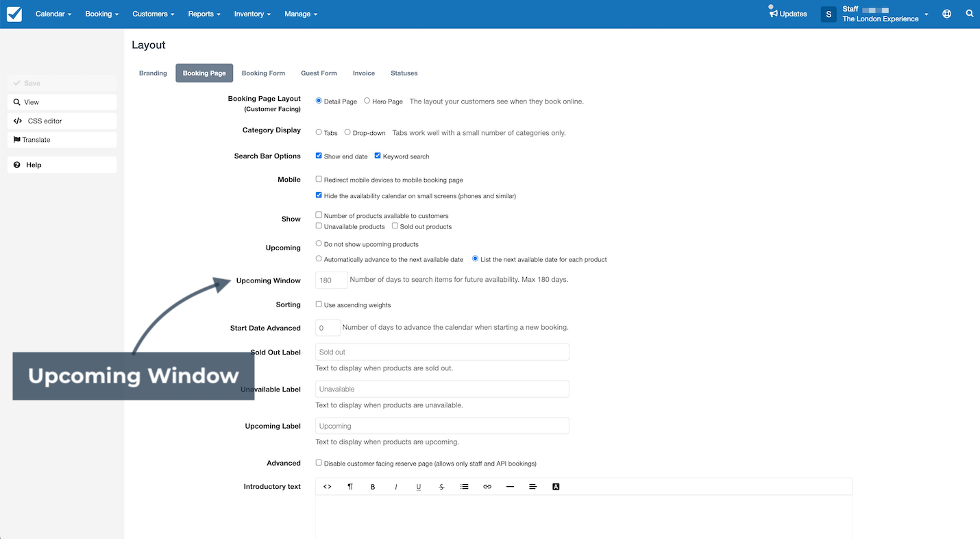Open the CSS editor

pyautogui.click(x=62, y=121)
